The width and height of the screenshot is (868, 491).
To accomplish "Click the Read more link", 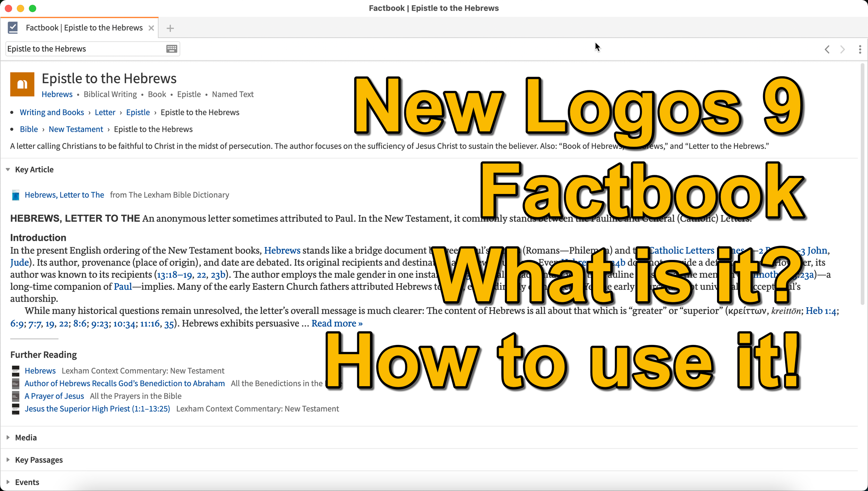I will (337, 323).
